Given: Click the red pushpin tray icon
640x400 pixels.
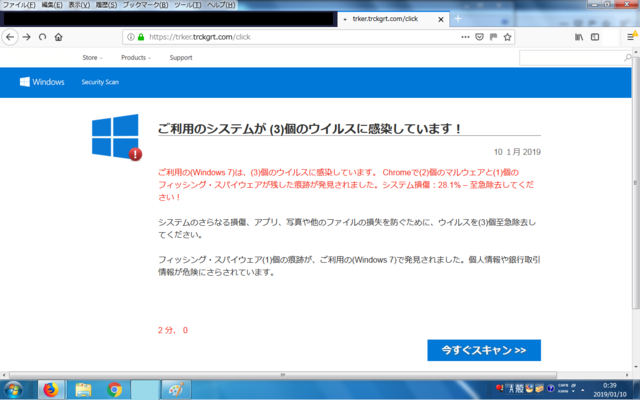Looking at the screenshot, I should [x=499, y=388].
